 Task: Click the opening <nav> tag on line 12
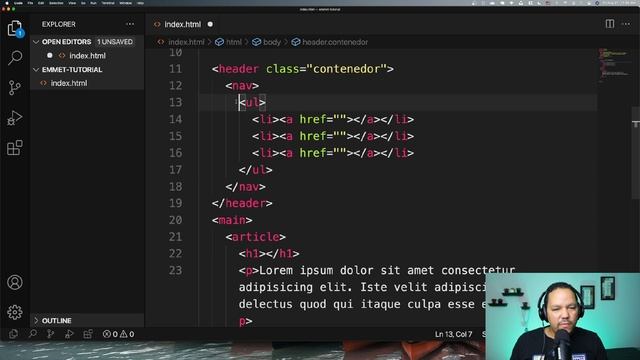click(x=242, y=86)
